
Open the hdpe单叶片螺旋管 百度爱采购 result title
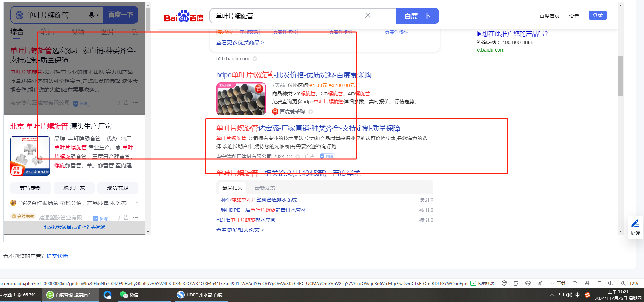pyautogui.click(x=294, y=75)
